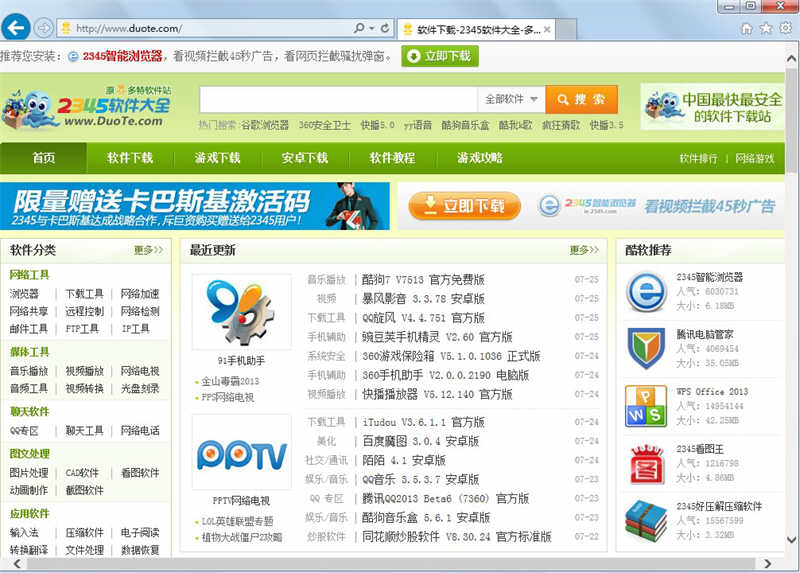Screen dimensions: 800x573
Task: Click the 2345 browser e icon in top notice
Action: pyautogui.click(x=73, y=56)
